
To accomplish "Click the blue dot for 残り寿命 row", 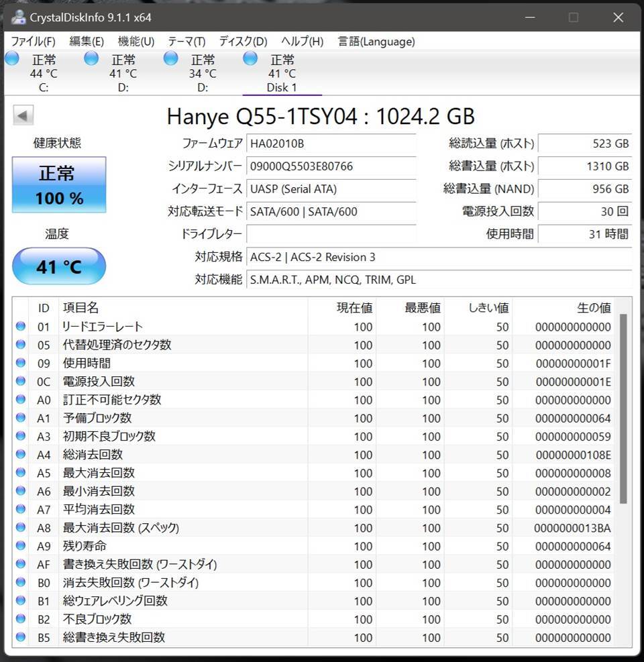I will tap(20, 546).
